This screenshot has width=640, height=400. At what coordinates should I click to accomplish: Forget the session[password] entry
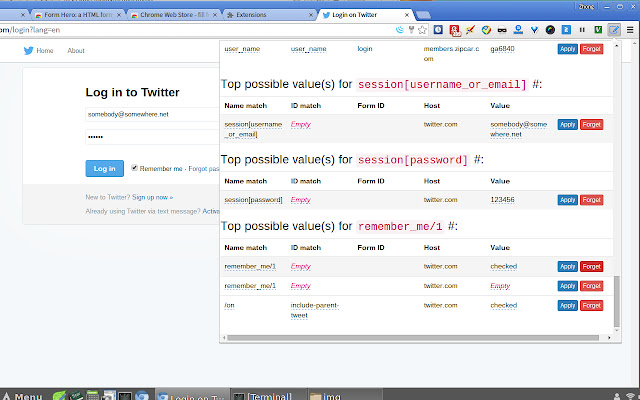pyautogui.click(x=591, y=200)
